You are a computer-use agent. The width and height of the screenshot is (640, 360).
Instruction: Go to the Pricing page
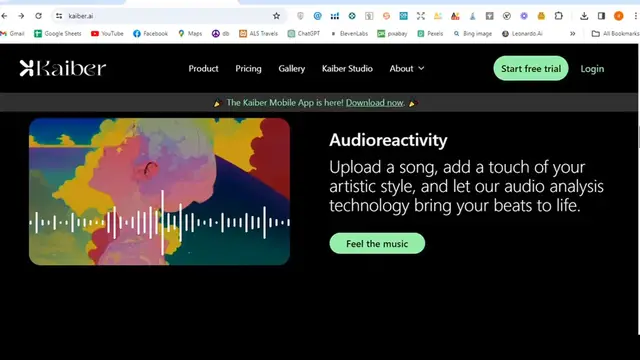click(248, 69)
